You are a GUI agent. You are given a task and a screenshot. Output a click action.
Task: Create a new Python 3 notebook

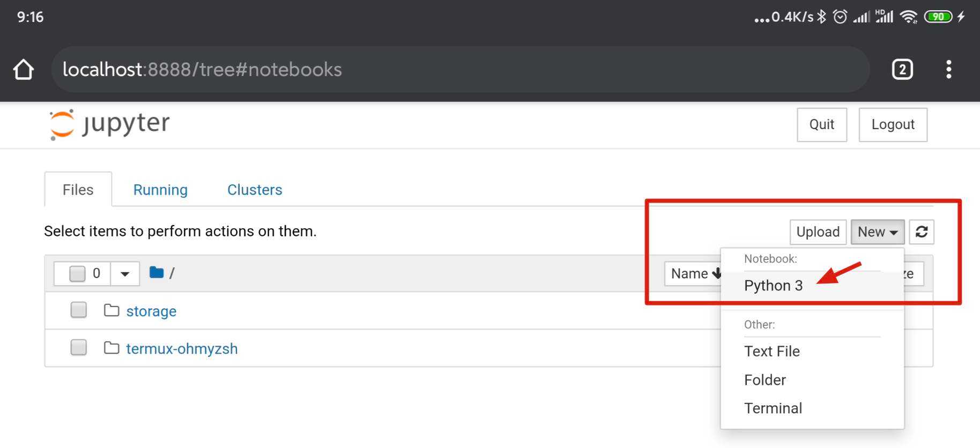click(812, 286)
